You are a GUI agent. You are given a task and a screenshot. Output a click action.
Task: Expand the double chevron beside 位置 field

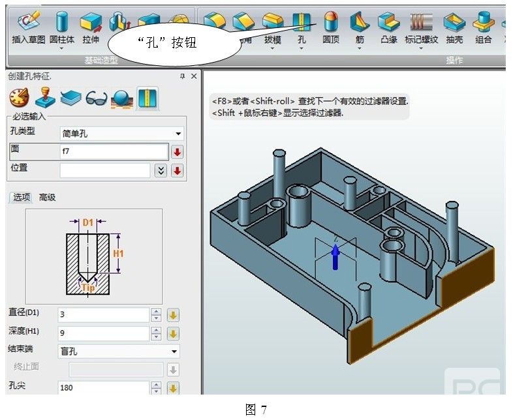pos(161,171)
